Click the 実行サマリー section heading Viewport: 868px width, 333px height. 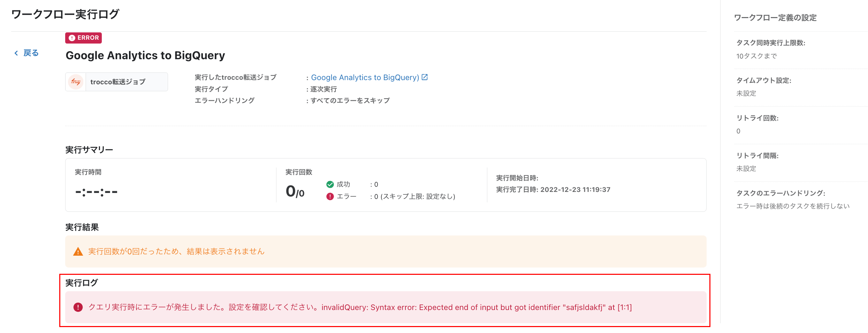89,150
